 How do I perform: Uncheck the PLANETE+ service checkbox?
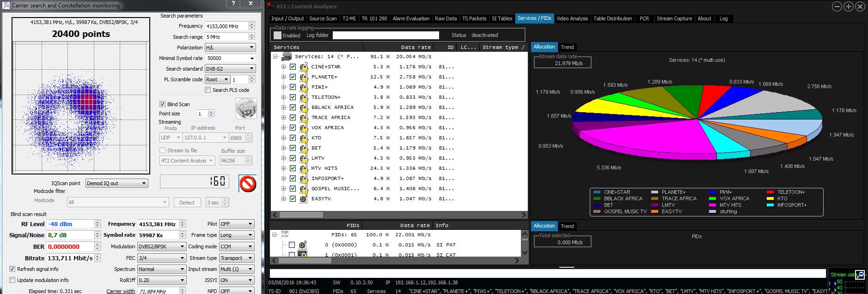[x=293, y=77]
